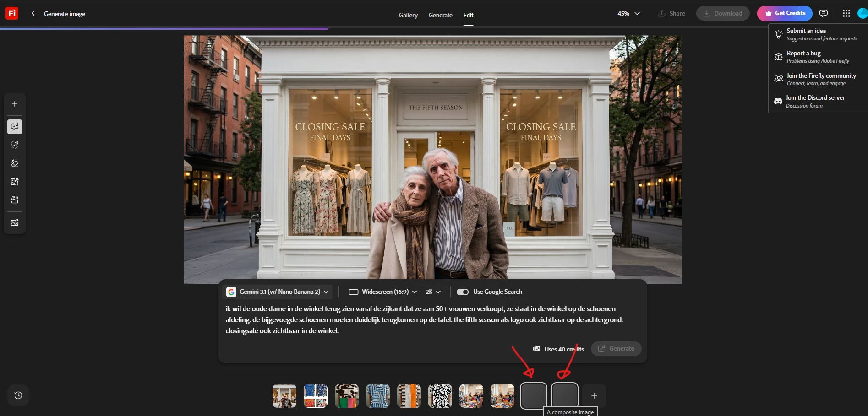Select the generative fill dashed-circle tool
Image resolution: width=868 pixels, height=416 pixels.
(x=15, y=145)
